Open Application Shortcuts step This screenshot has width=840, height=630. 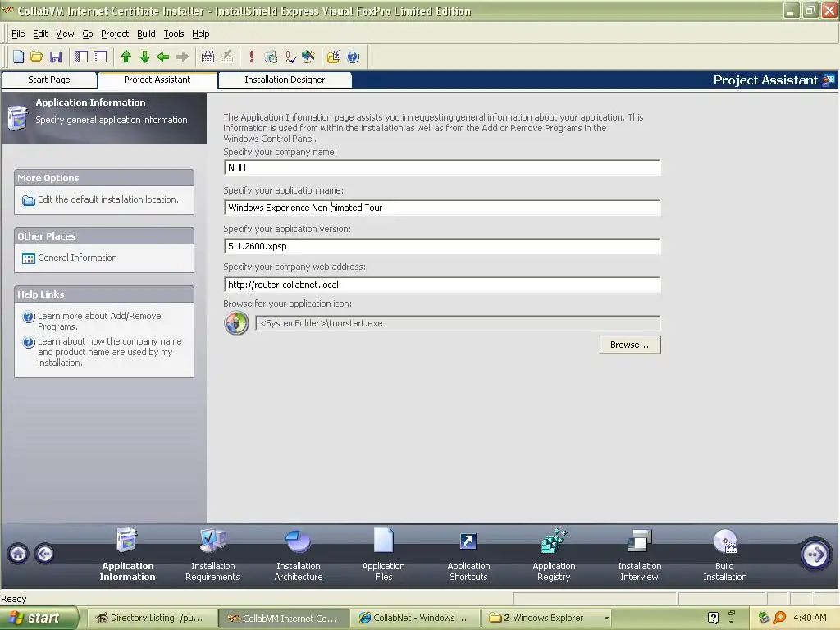click(468, 555)
